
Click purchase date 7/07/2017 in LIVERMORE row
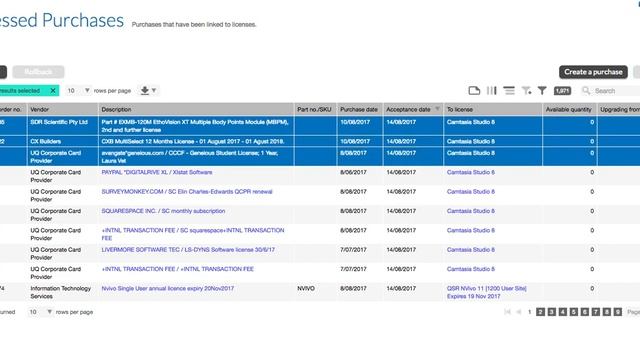click(353, 249)
